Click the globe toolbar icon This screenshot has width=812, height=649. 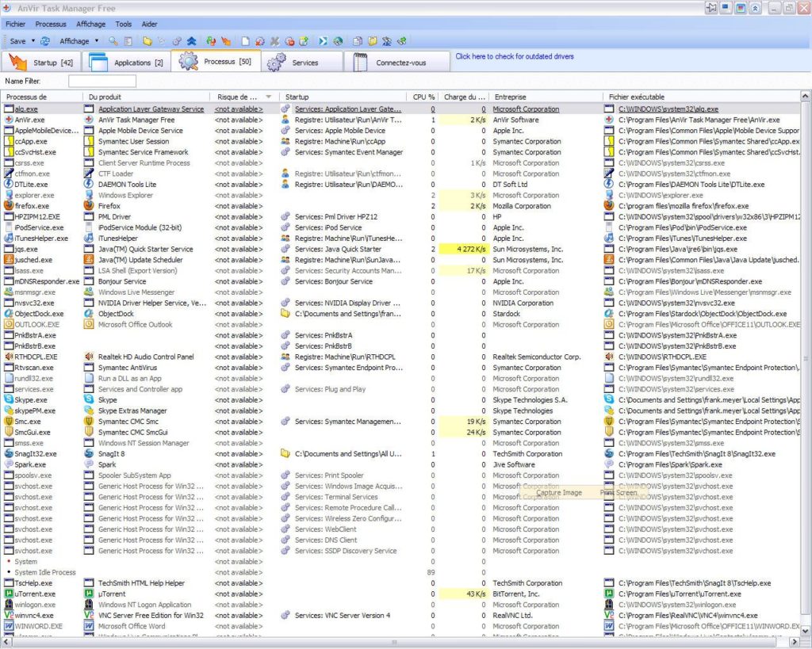[x=338, y=41]
